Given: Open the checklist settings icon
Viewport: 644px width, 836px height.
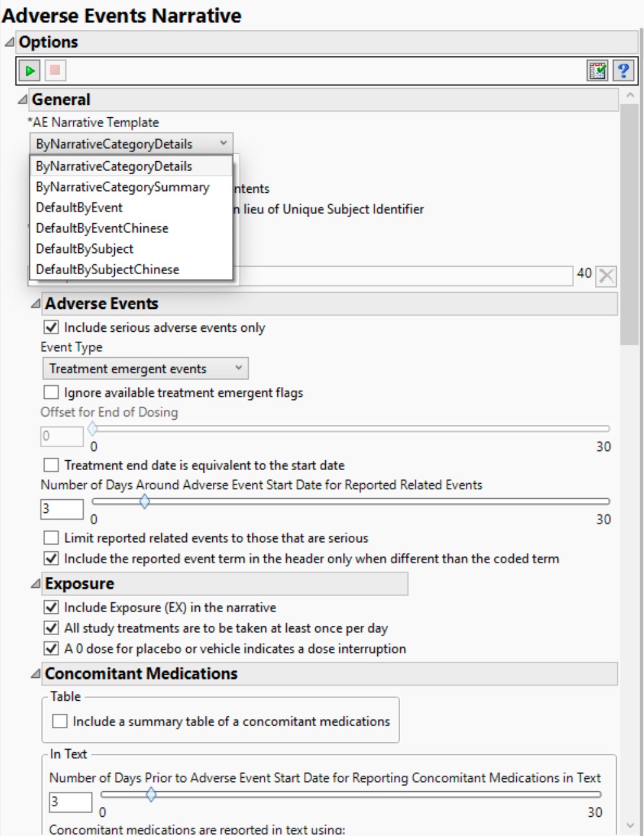Looking at the screenshot, I should pos(597,71).
